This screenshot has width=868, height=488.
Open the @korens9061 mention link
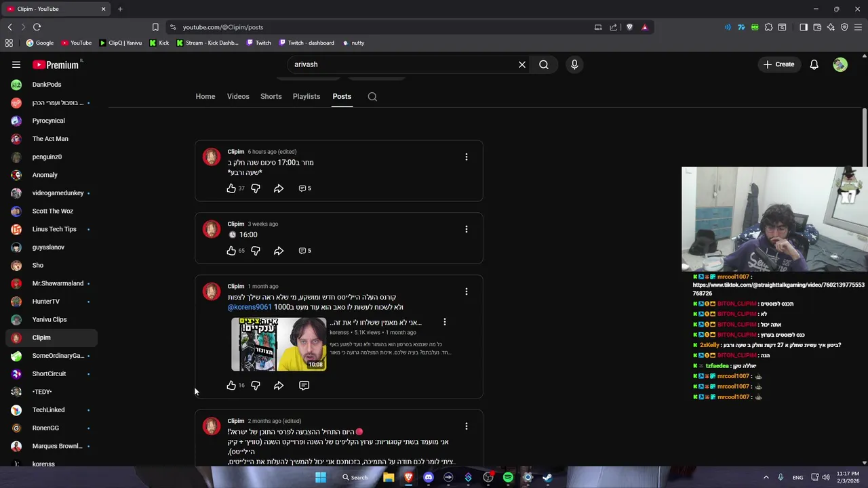[250, 307]
